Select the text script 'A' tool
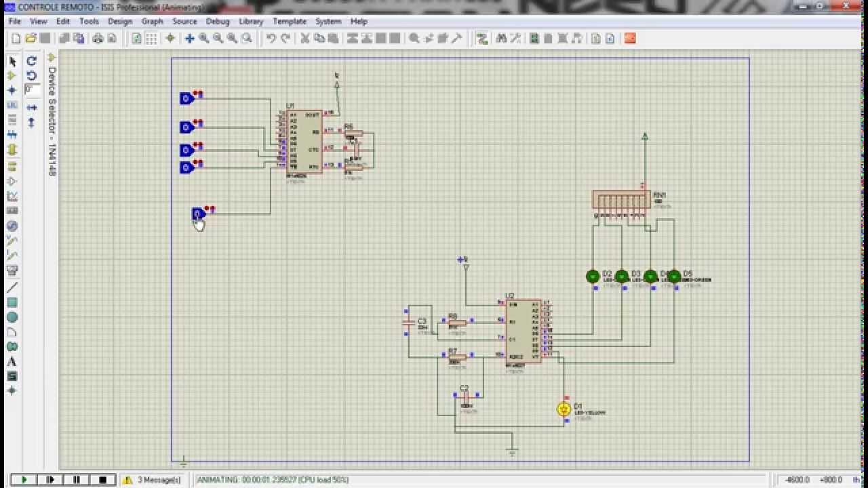The image size is (868, 488). pos(12,362)
